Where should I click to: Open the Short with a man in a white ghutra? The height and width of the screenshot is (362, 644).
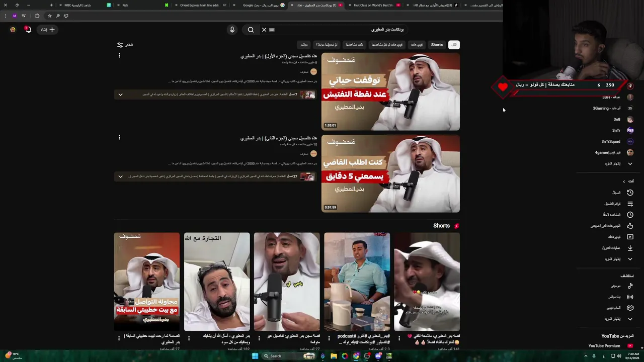427,282
